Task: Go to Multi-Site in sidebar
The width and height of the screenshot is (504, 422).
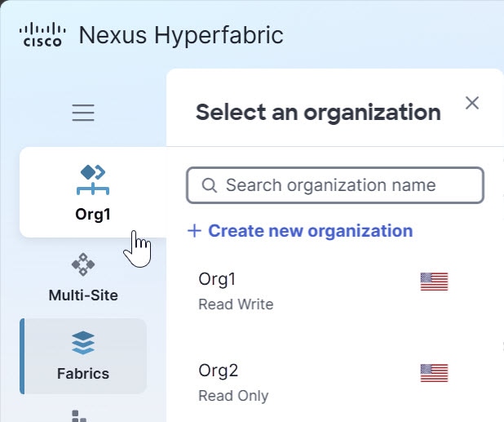Action: [83, 278]
